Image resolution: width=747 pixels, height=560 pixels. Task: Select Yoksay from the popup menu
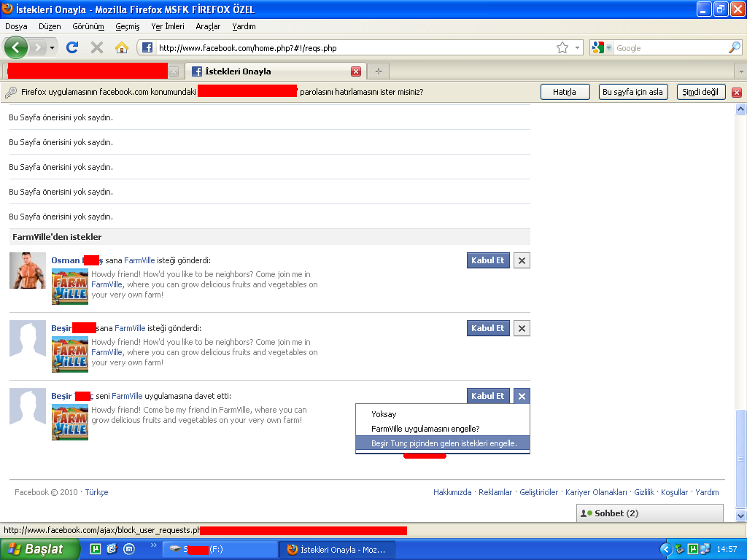coord(443,414)
